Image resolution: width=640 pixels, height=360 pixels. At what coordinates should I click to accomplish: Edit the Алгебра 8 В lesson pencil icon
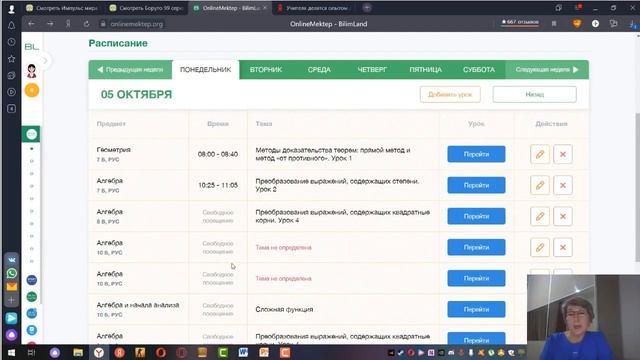540,216
